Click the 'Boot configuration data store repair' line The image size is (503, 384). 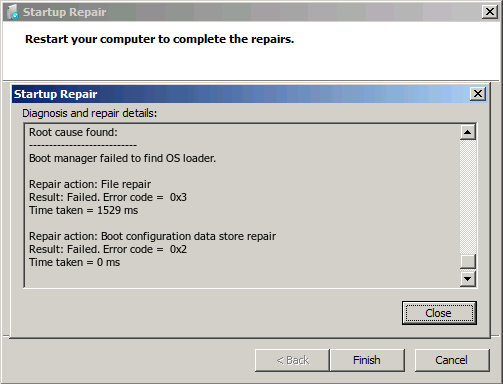coord(152,236)
